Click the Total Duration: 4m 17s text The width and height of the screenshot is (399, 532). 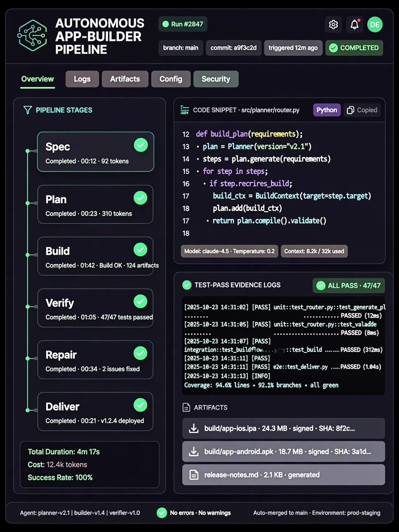[64, 452]
